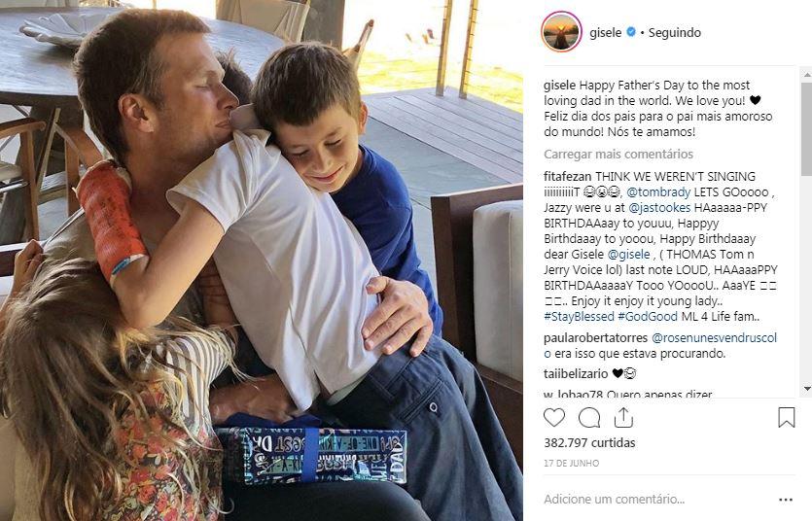Expand Carregar mais comentários
Screen dimensions: 812x521
(618, 155)
